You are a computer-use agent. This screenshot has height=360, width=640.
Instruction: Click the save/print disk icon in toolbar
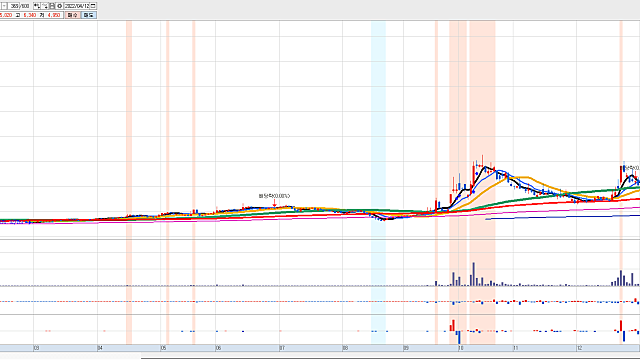click(x=52, y=6)
